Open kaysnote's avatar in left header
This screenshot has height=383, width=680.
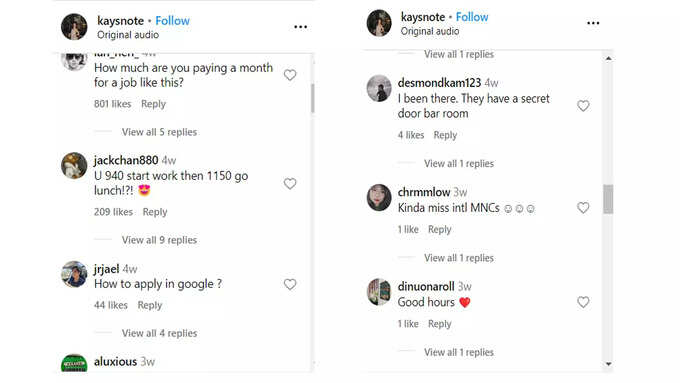coord(74,26)
